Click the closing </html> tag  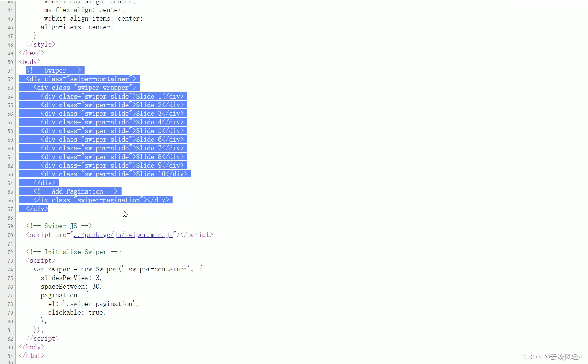(x=32, y=356)
